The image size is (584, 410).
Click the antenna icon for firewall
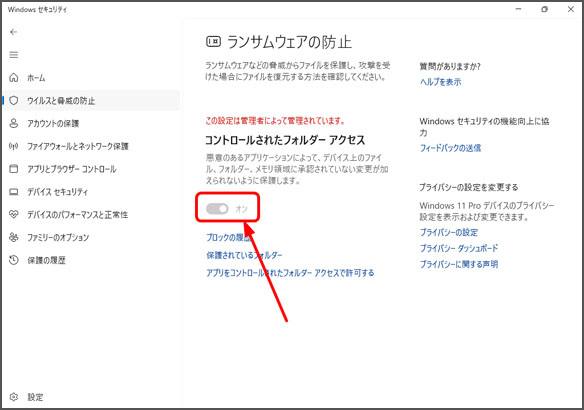pos(14,146)
